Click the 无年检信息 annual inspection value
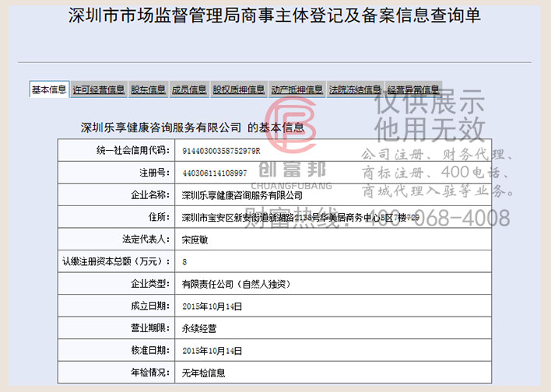This screenshot has height=392, width=551. 203,373
